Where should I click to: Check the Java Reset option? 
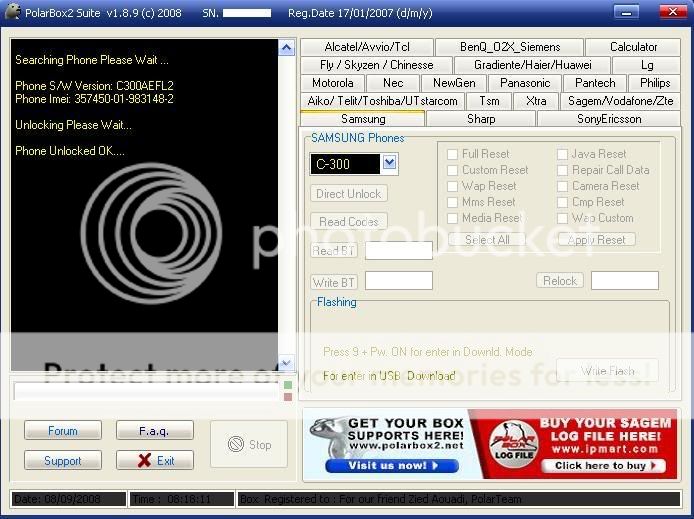[562, 154]
